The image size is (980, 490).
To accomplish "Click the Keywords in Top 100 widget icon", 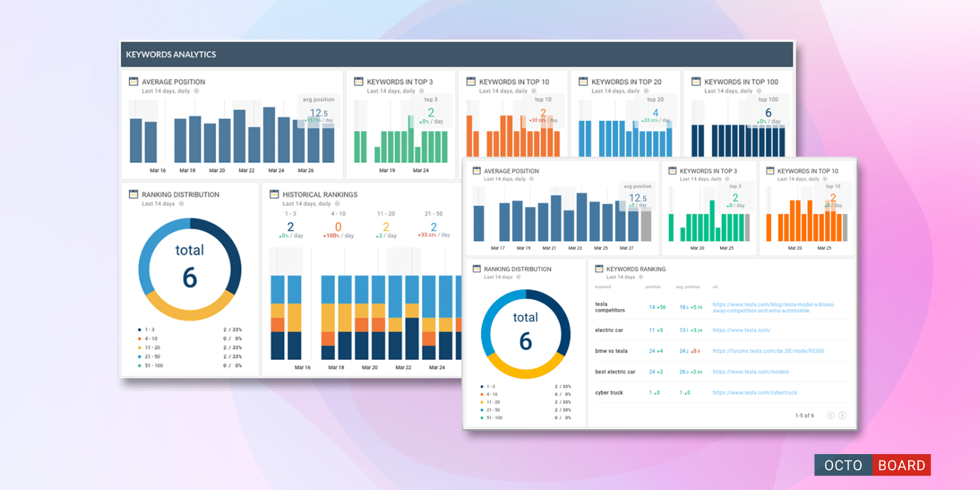I will pyautogui.click(x=695, y=82).
